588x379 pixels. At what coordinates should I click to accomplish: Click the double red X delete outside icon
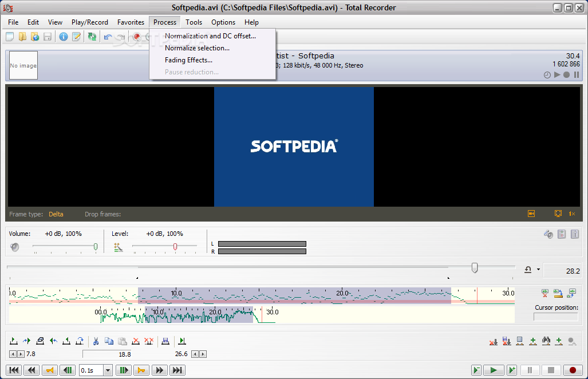pyautogui.click(x=149, y=341)
